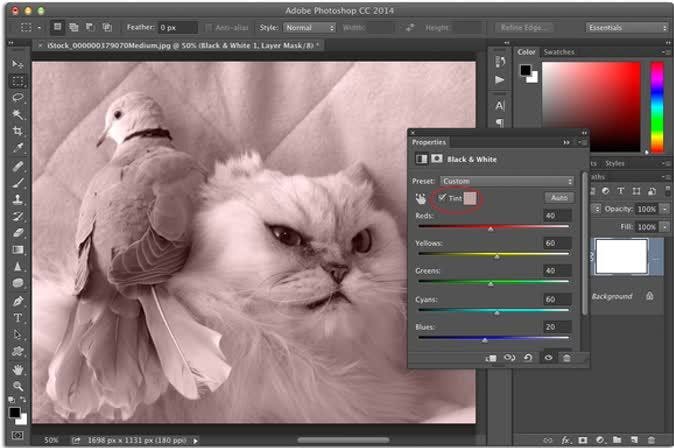Screen dimensions: 674x448
Task: Switch to the Swatches tab
Action: click(x=559, y=52)
